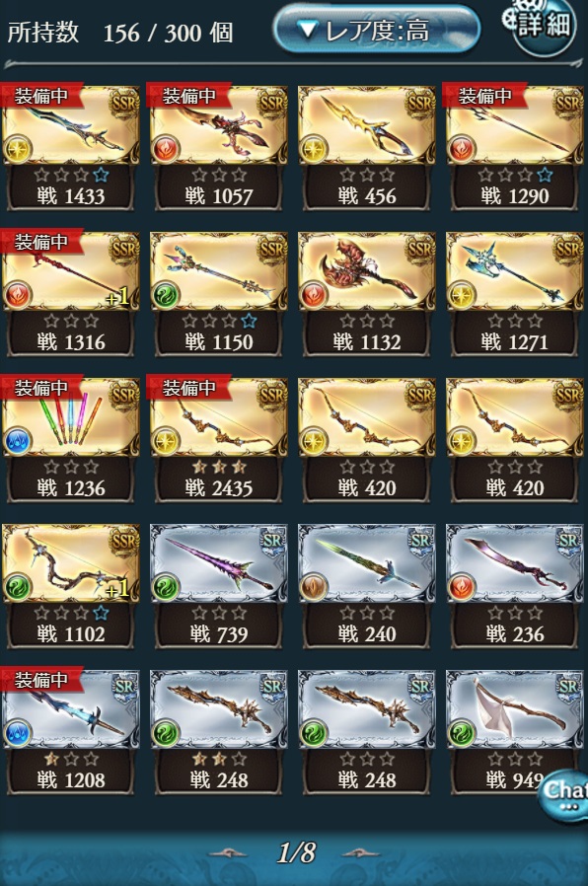Choose the earth SR sword, power 240
Viewport: 588px width, 886px height.
(x=367, y=585)
